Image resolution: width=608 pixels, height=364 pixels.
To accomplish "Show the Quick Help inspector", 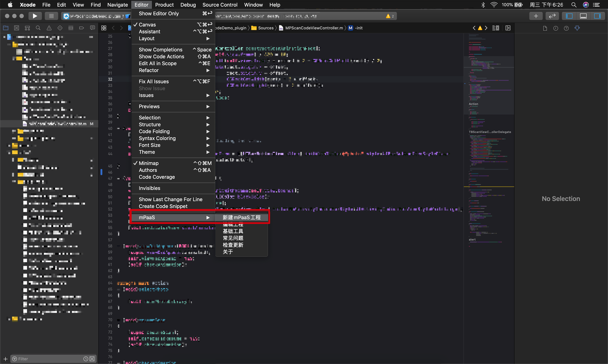I will tap(566, 28).
